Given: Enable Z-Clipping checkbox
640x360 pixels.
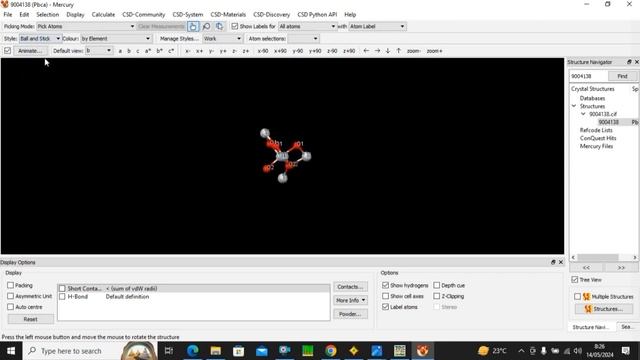Looking at the screenshot, I should pyautogui.click(x=437, y=296).
